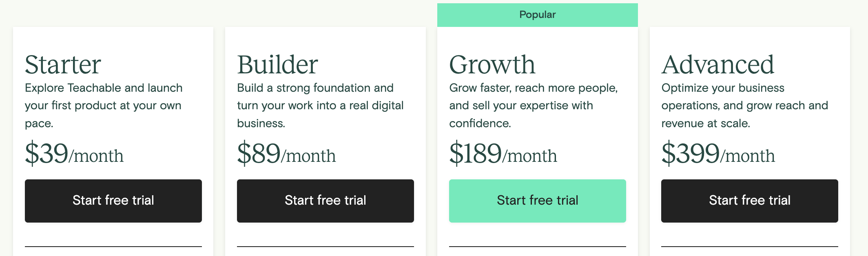Click the divider line in Advanced card

tap(749, 246)
